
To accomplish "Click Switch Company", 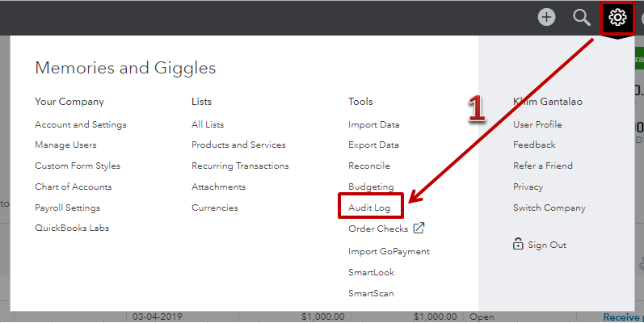I will (549, 208).
